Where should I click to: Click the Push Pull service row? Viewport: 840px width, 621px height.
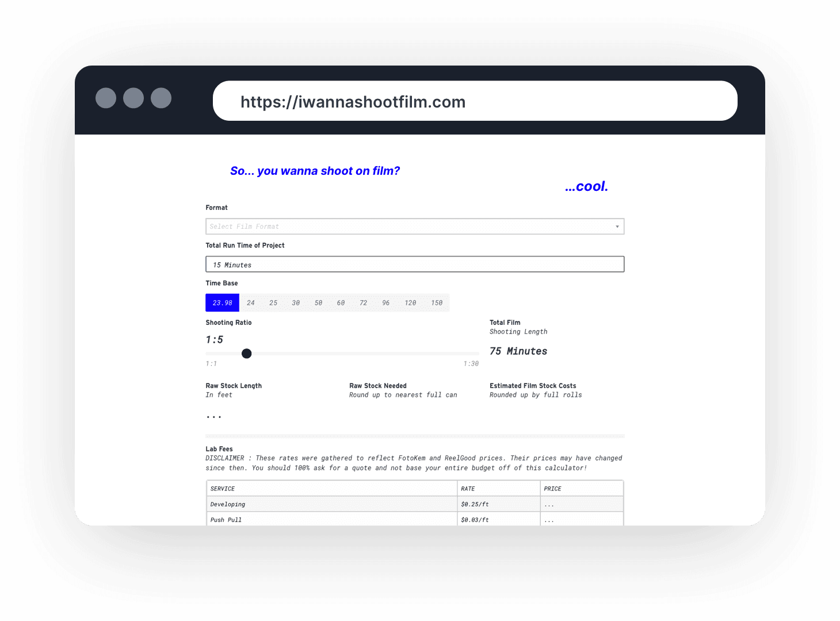tap(331, 520)
